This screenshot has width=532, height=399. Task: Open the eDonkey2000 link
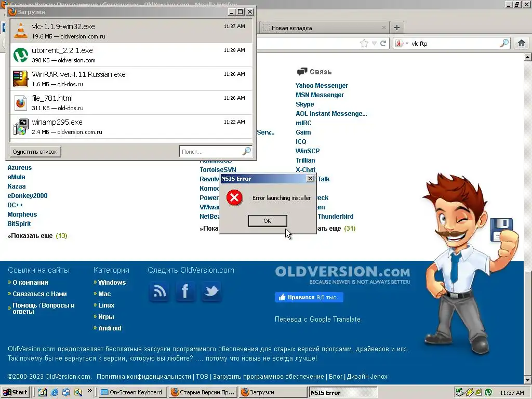click(x=28, y=196)
